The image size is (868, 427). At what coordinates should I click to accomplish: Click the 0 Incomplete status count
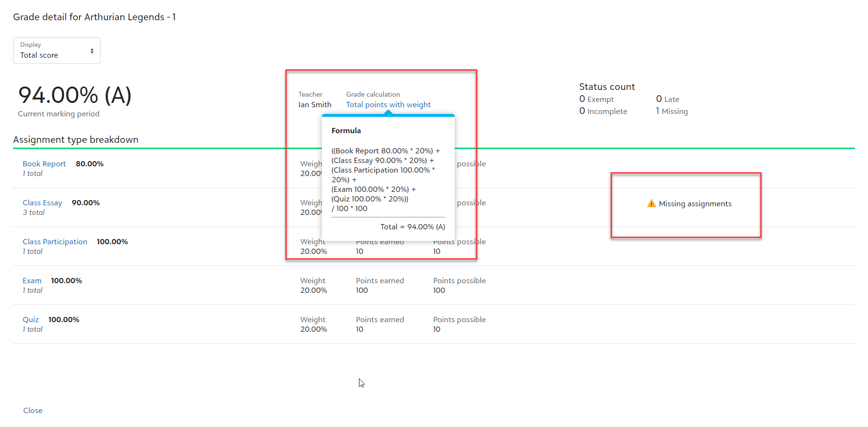(603, 111)
